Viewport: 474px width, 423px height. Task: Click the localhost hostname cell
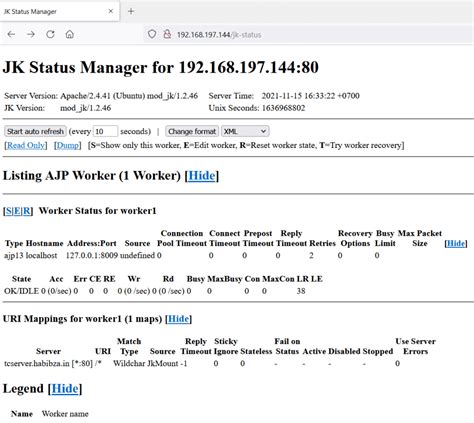(x=42, y=256)
